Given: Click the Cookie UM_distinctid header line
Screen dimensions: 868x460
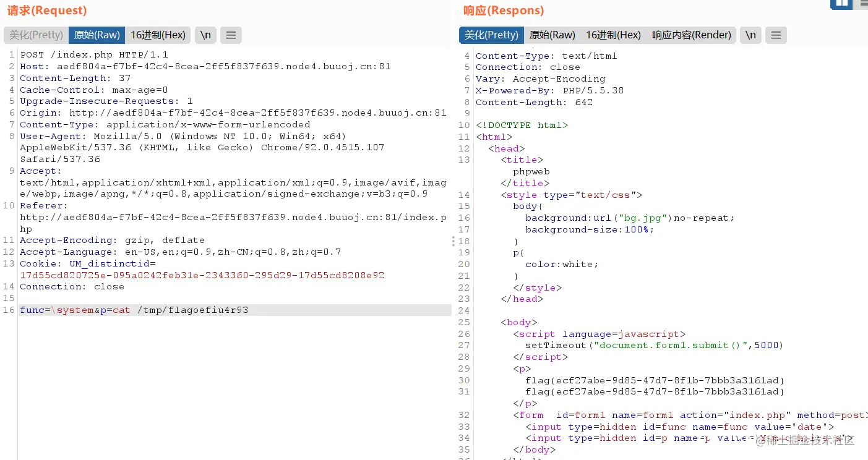Looking at the screenshot, I should click(x=202, y=269).
